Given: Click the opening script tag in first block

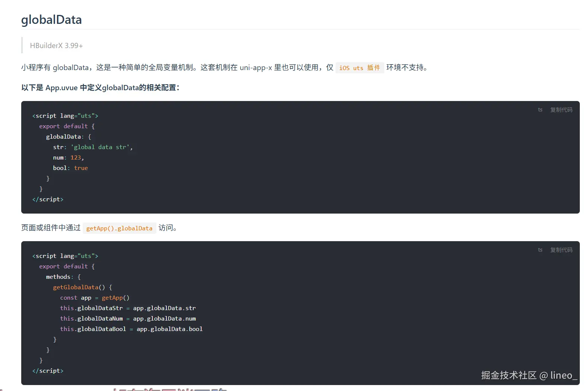Looking at the screenshot, I should click(65, 116).
